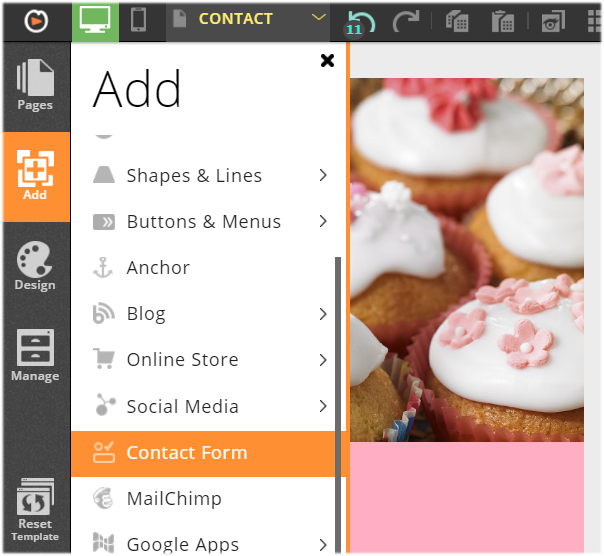Screen dimensions: 604x556
Task: Click the editor logo icon at top-left
Action: click(36, 21)
